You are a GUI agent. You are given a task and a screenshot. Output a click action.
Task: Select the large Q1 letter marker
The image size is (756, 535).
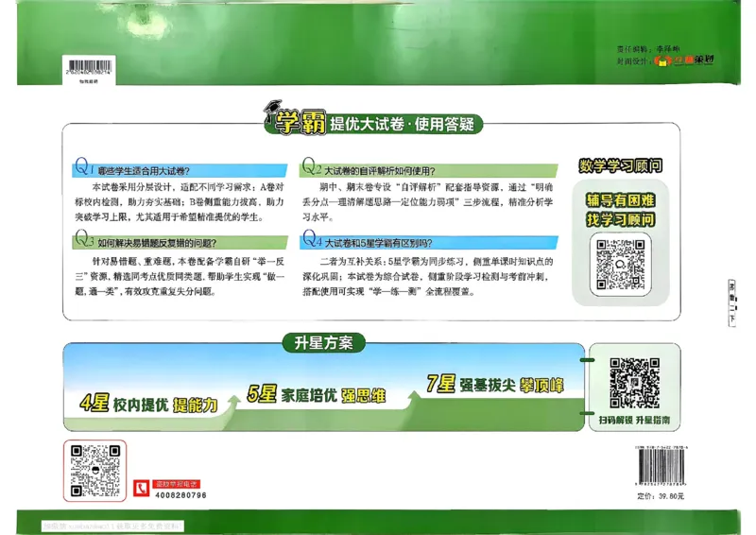(84, 165)
